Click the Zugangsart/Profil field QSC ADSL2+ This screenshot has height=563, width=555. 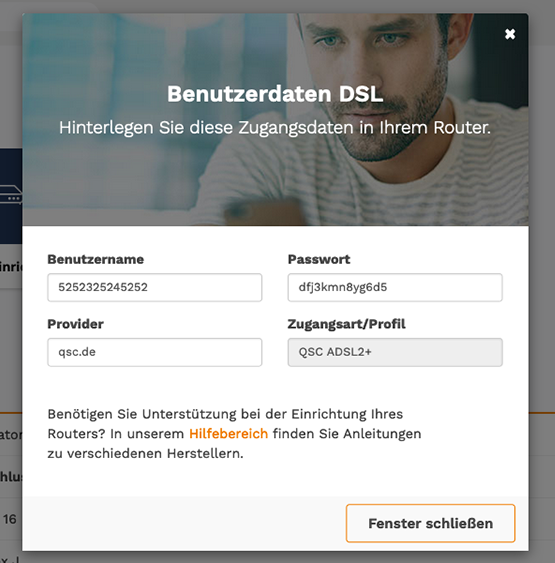pos(395,352)
